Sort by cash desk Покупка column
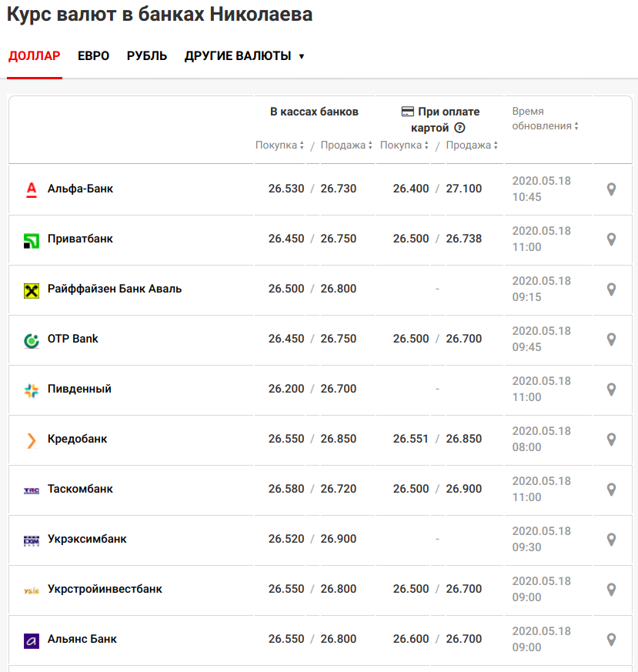The height and width of the screenshot is (672, 638). [279, 145]
